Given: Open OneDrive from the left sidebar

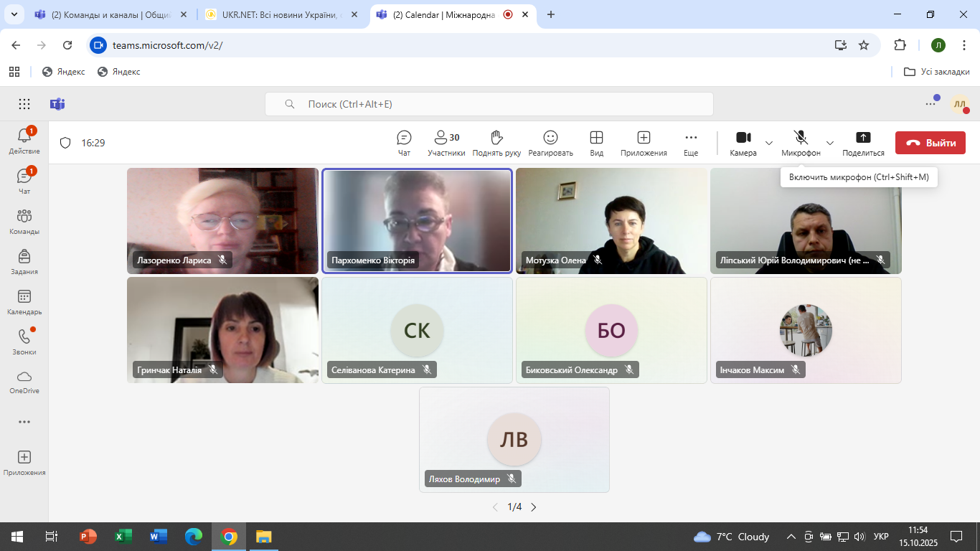Looking at the screenshot, I should click(x=24, y=382).
